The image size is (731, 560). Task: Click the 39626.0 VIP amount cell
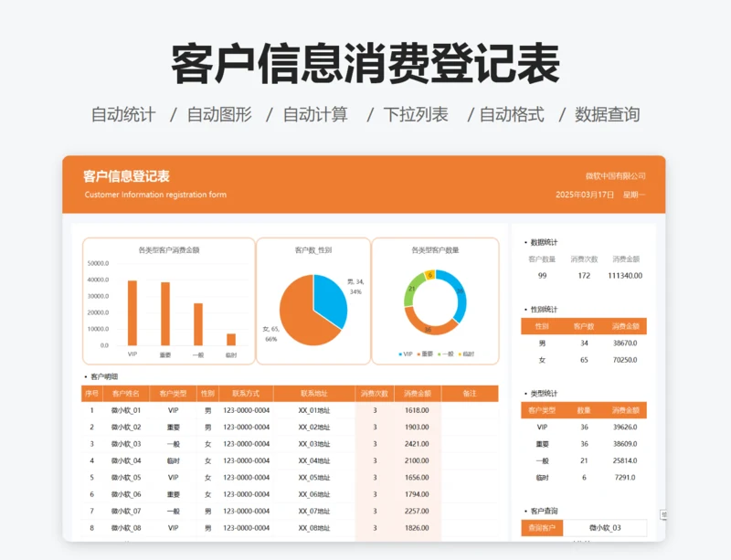click(625, 428)
